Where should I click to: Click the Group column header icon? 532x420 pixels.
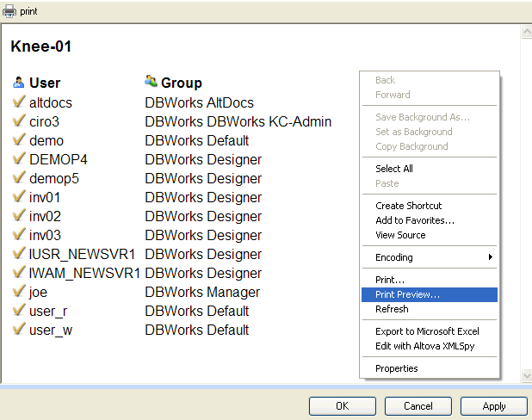click(151, 81)
